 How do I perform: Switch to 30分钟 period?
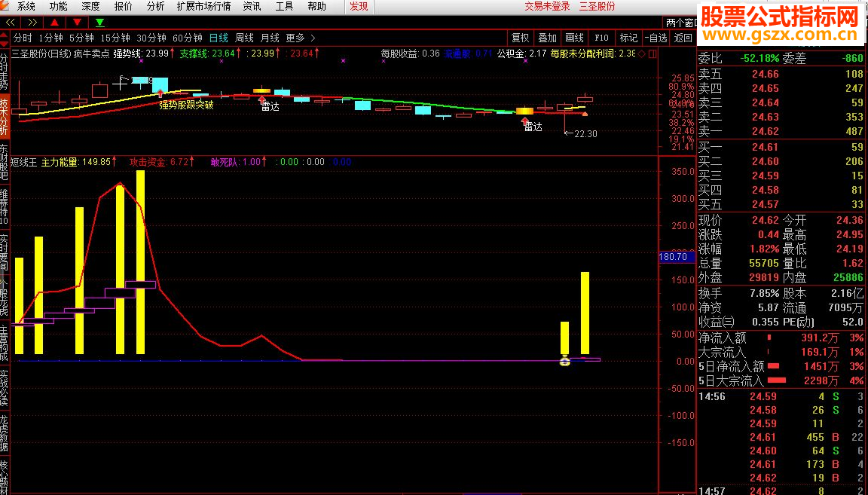pyautogui.click(x=151, y=38)
